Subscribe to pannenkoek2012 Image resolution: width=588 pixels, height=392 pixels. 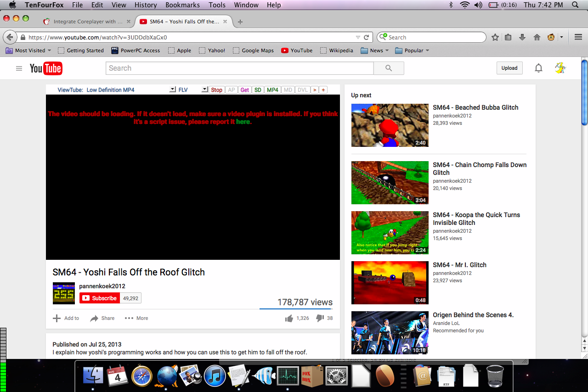pos(100,298)
